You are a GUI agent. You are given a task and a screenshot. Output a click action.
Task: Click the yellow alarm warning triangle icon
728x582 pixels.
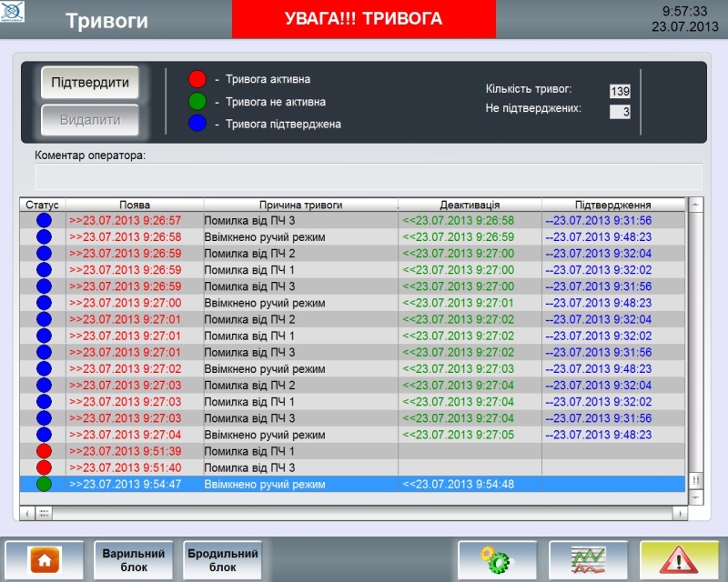[679, 560]
